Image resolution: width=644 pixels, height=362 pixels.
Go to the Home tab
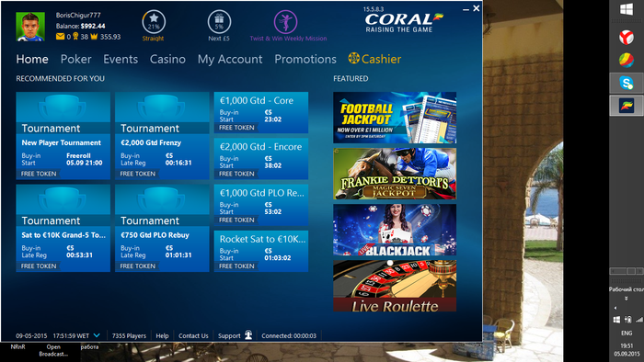click(x=32, y=59)
